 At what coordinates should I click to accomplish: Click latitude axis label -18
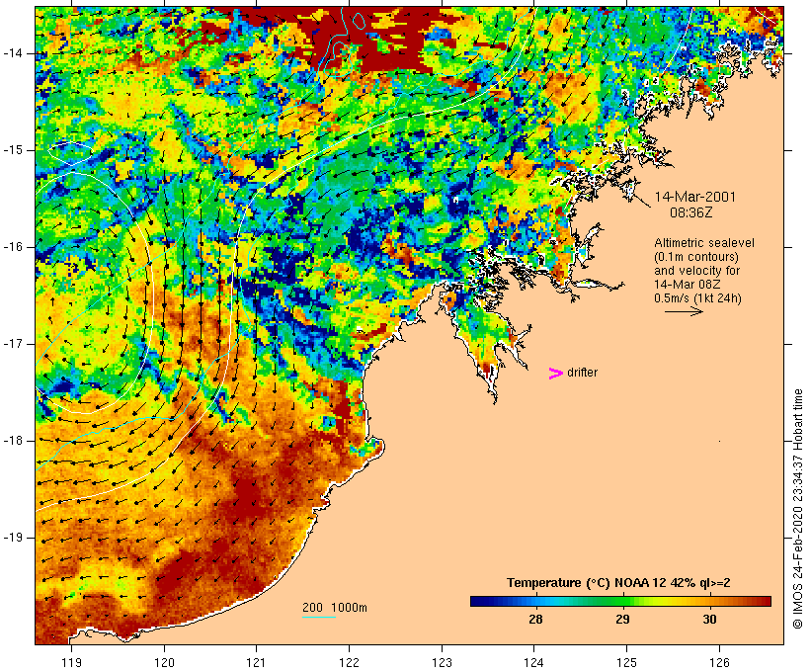tap(13, 441)
